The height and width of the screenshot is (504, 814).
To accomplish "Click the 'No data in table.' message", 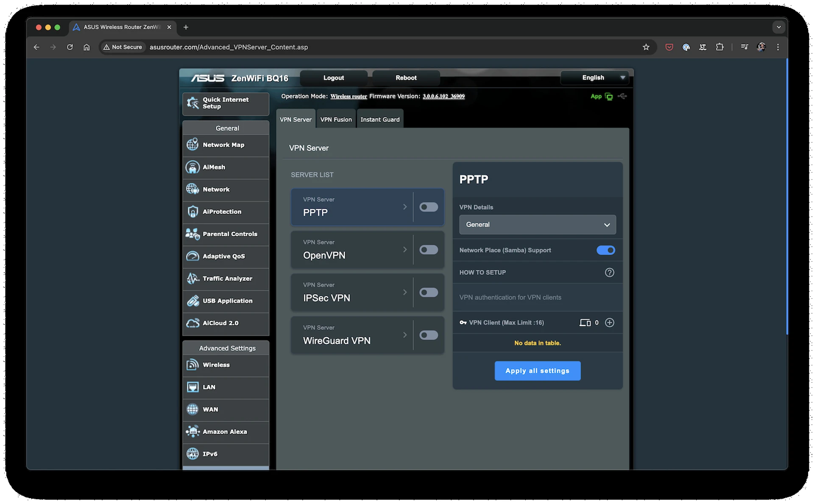I will (x=537, y=343).
